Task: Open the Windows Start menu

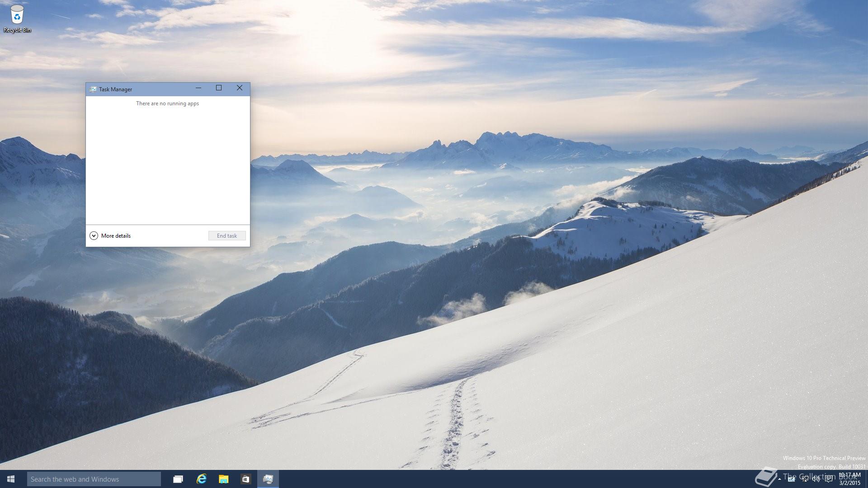Action: point(11,479)
